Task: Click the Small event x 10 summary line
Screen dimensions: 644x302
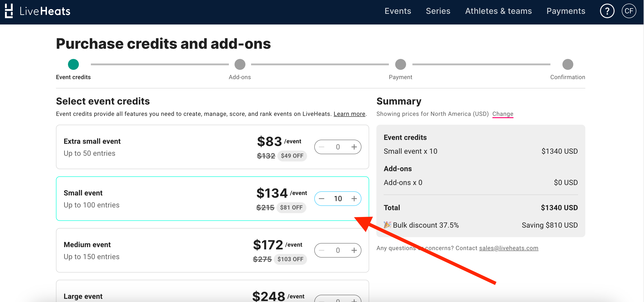Action: 410,151
